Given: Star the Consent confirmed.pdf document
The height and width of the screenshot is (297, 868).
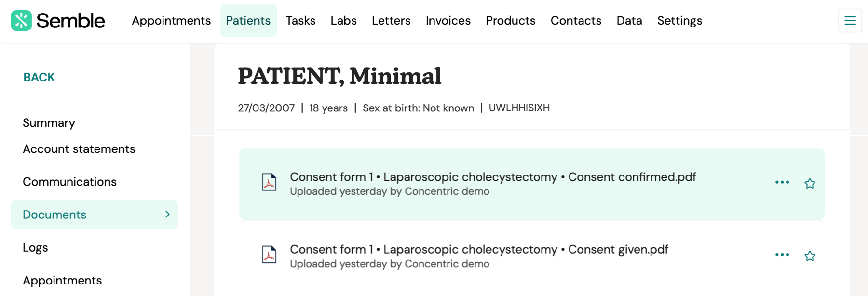Looking at the screenshot, I should coord(810,184).
